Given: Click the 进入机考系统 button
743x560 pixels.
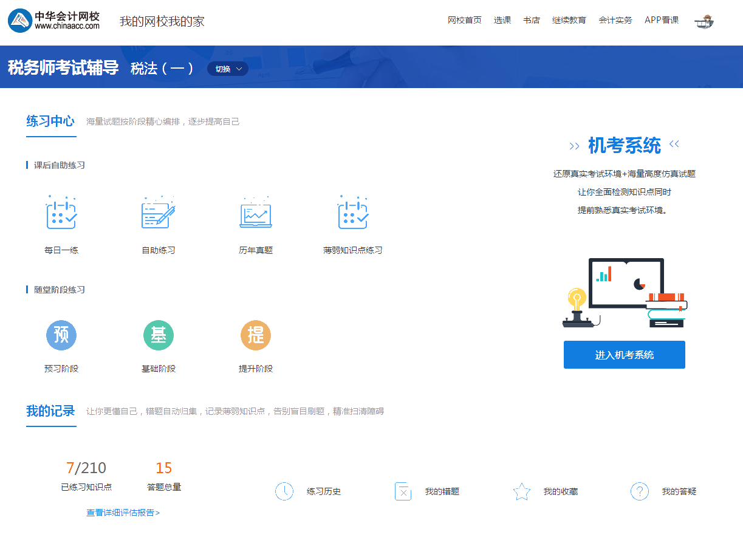Looking at the screenshot, I should 624,355.
